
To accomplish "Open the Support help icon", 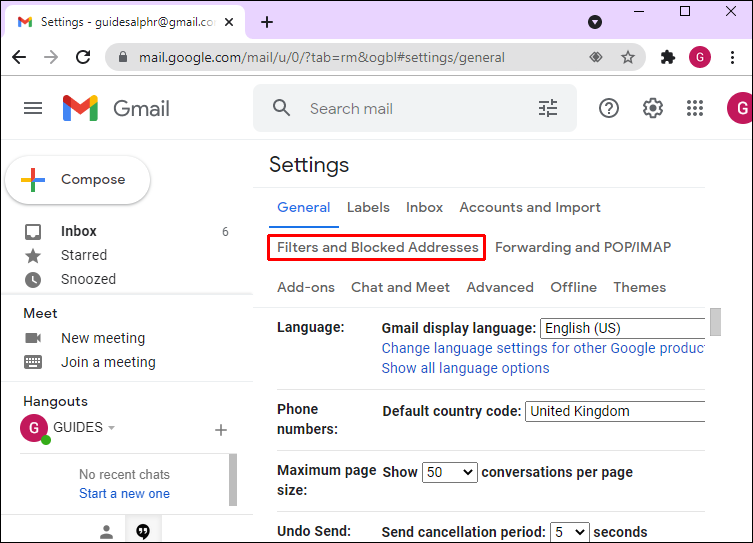I will point(608,108).
